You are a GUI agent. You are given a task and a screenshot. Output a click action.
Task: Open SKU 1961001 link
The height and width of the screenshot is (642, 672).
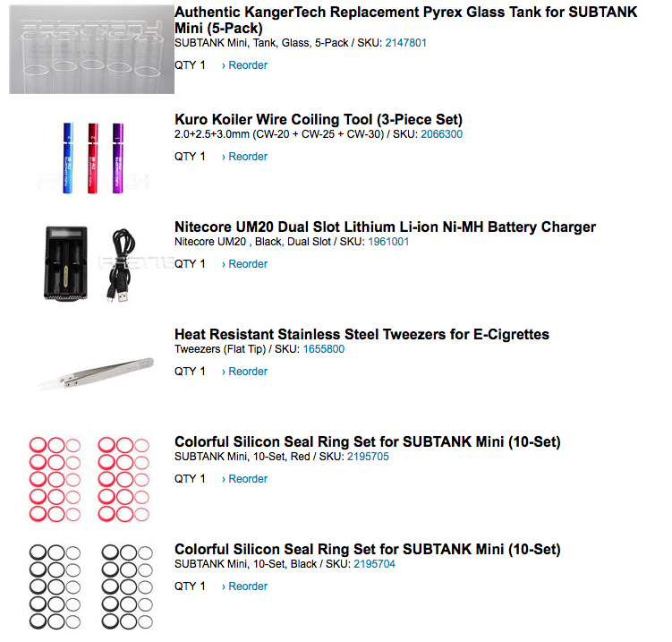[x=388, y=242]
